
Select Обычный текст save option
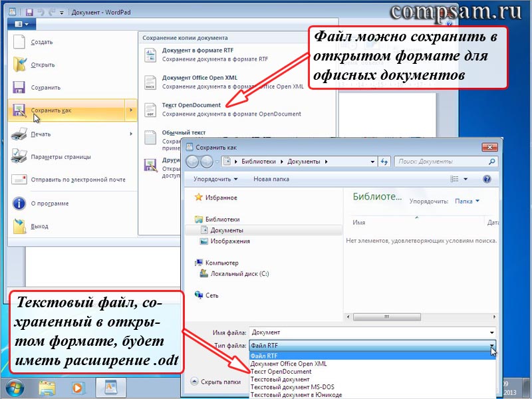pyautogui.click(x=184, y=132)
